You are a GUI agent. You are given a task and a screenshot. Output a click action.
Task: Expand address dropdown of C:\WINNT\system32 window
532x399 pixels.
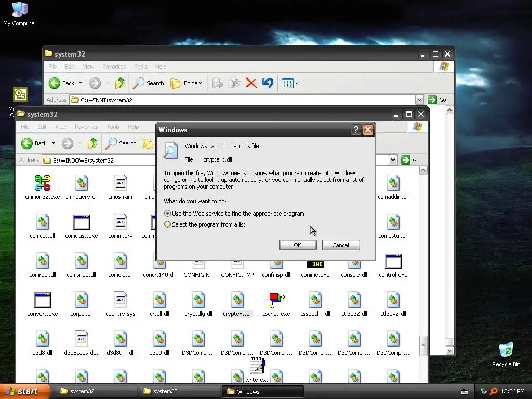(x=419, y=100)
